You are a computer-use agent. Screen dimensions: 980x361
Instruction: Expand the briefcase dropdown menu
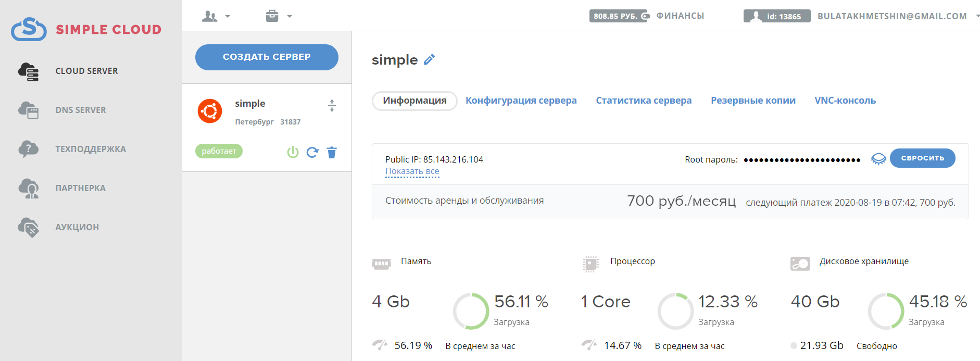(279, 16)
